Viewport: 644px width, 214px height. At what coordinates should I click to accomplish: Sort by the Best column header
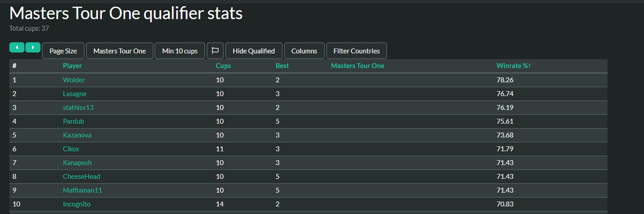point(282,66)
